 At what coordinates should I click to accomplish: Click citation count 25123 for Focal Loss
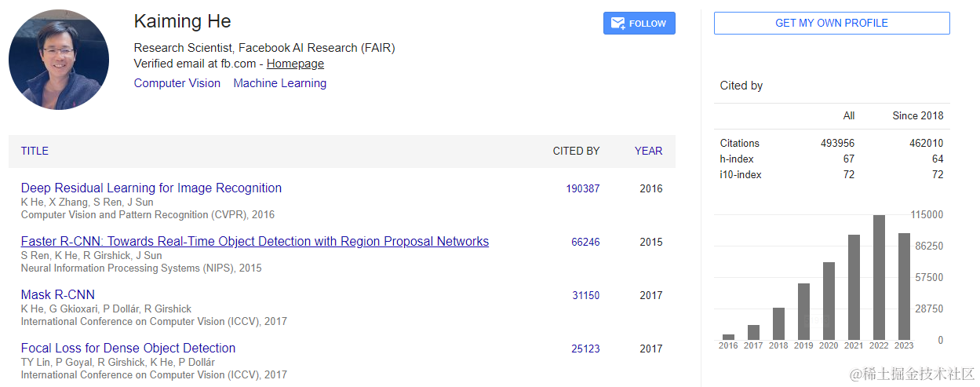pyautogui.click(x=585, y=349)
